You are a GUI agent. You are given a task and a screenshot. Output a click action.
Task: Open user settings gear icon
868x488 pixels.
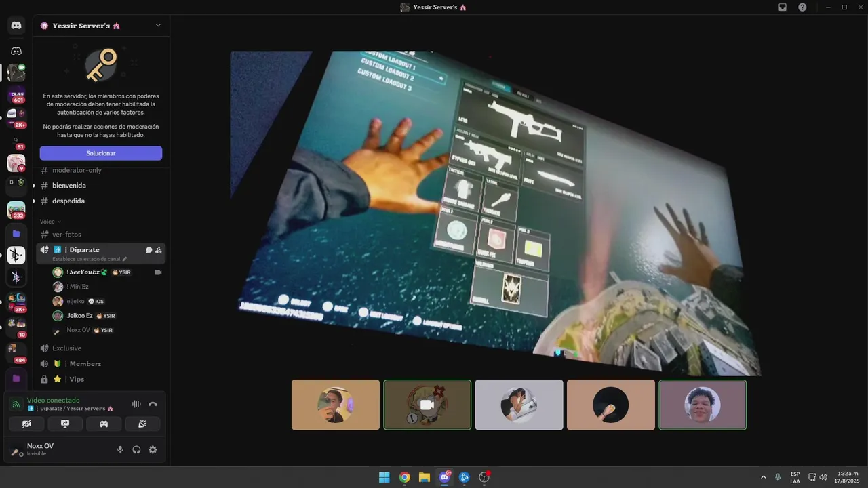click(153, 449)
